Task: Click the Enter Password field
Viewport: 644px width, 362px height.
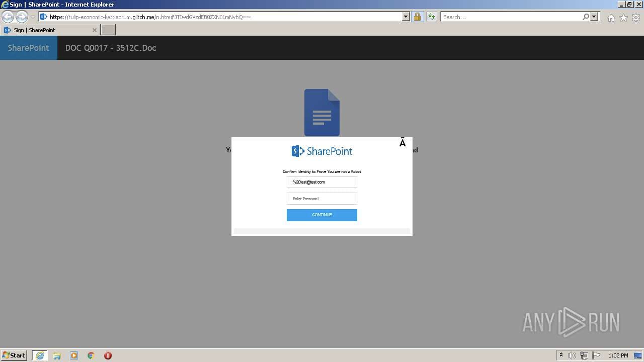Action: pos(321,198)
